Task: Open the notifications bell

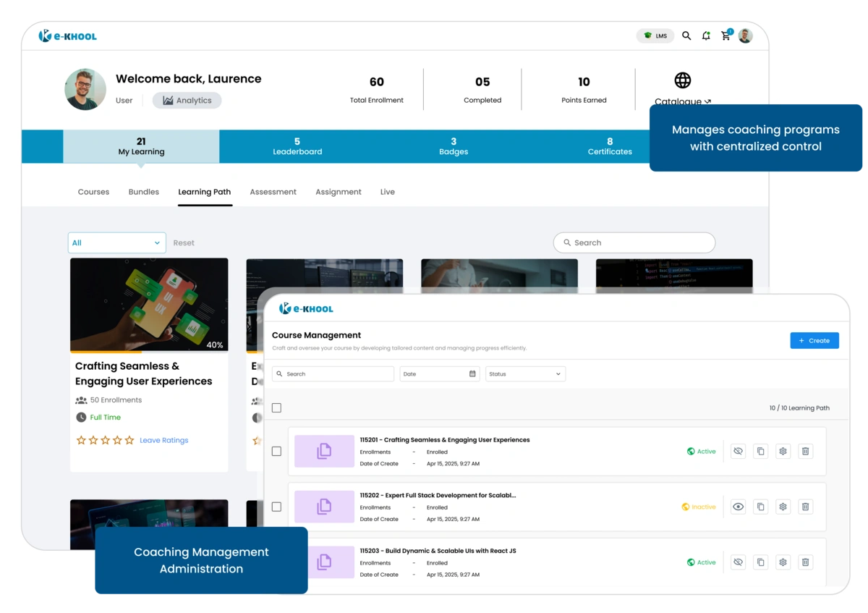Action: 706,35
